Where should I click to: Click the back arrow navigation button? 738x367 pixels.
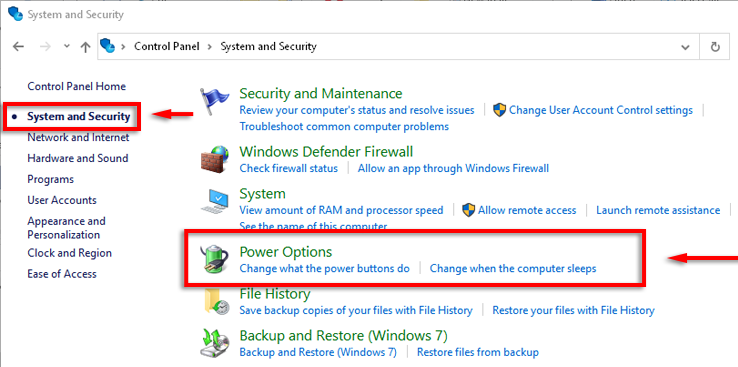tap(18, 47)
